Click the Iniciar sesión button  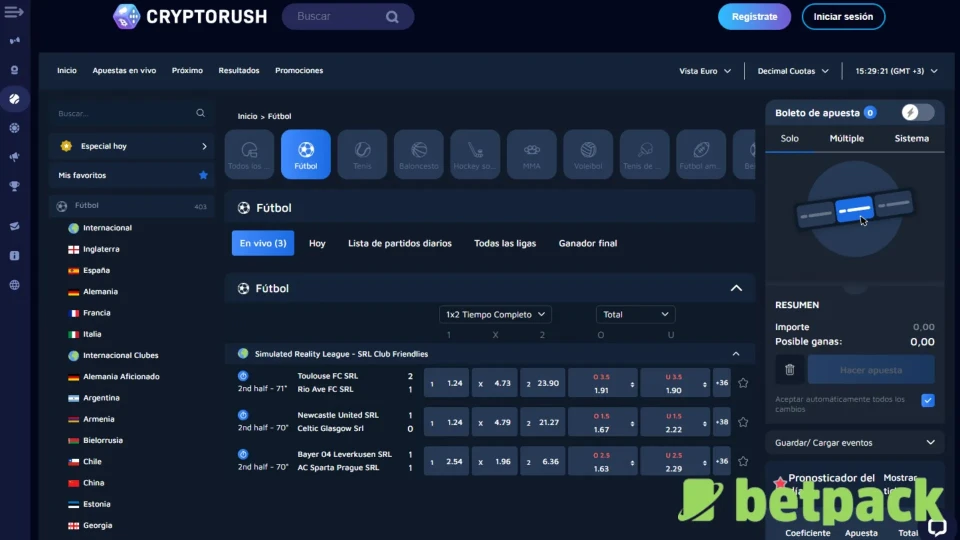point(843,17)
